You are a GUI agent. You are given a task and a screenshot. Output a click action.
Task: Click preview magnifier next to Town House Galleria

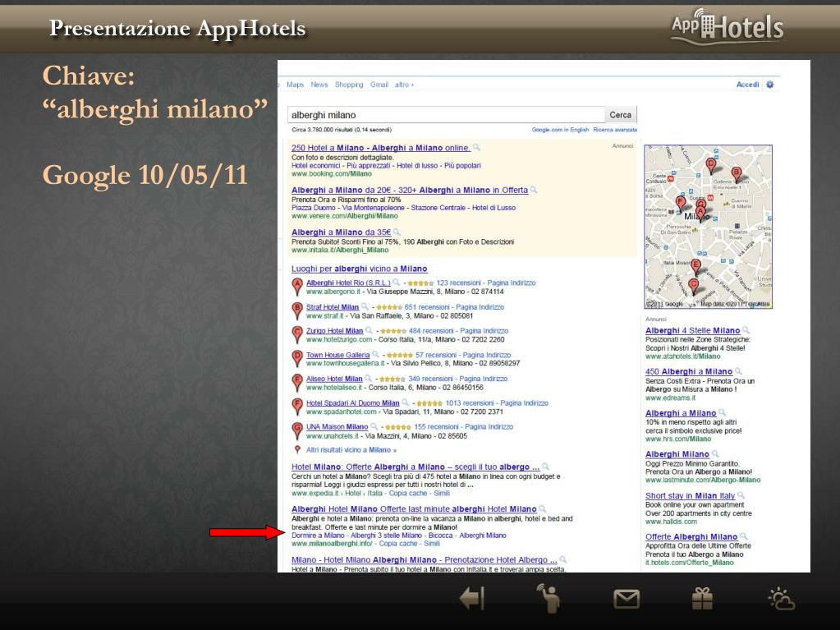375,355
